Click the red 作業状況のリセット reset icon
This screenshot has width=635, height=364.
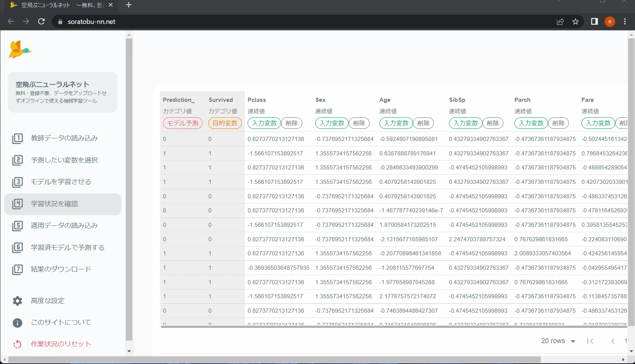(17, 344)
